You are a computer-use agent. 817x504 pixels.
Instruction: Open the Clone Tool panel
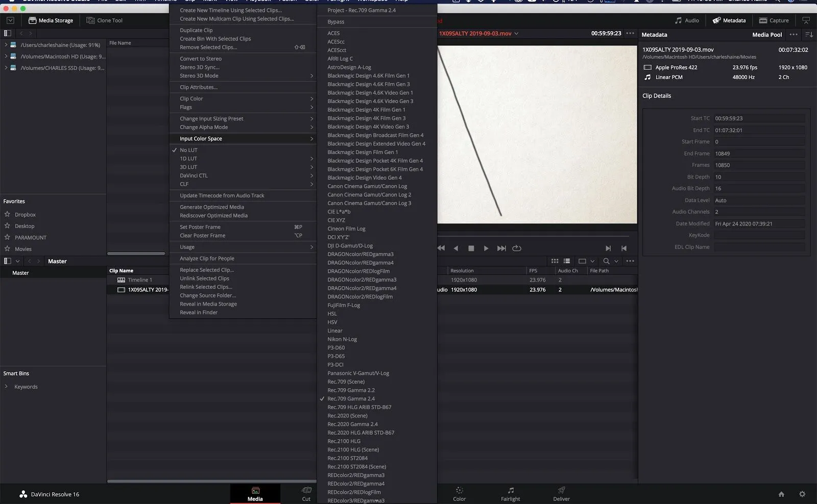104,20
